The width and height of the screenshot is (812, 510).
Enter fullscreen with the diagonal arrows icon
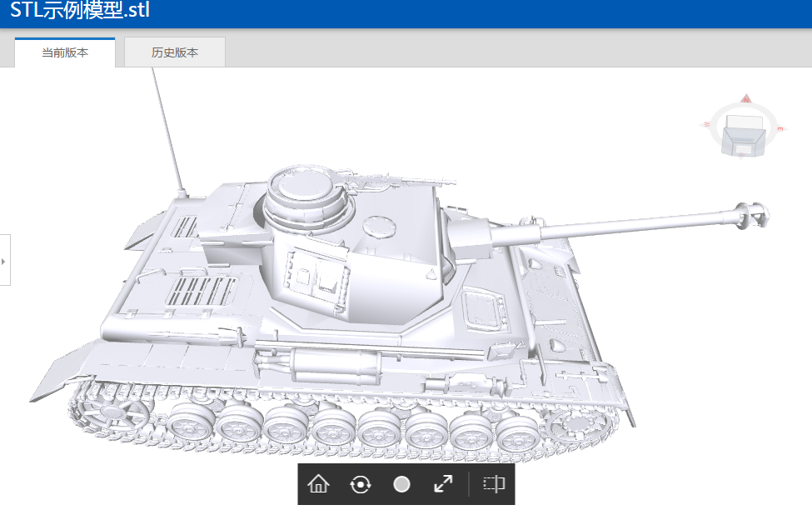[443, 484]
